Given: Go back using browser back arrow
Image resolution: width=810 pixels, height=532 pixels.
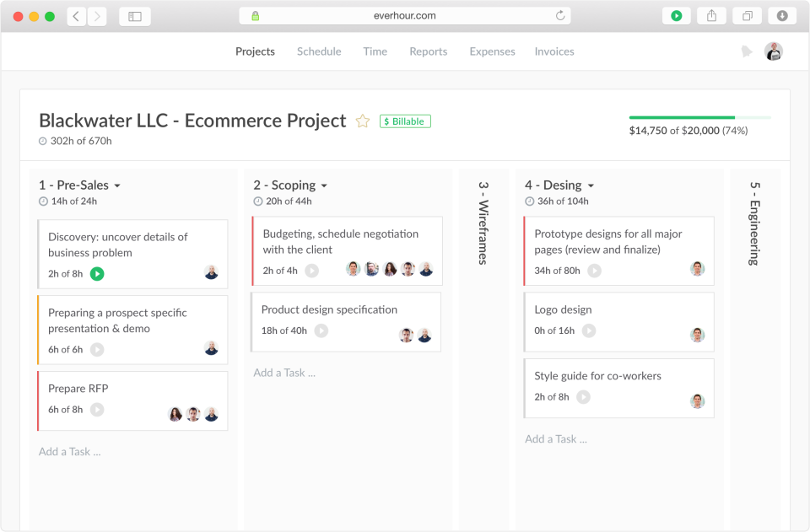Looking at the screenshot, I should tap(77, 16).
